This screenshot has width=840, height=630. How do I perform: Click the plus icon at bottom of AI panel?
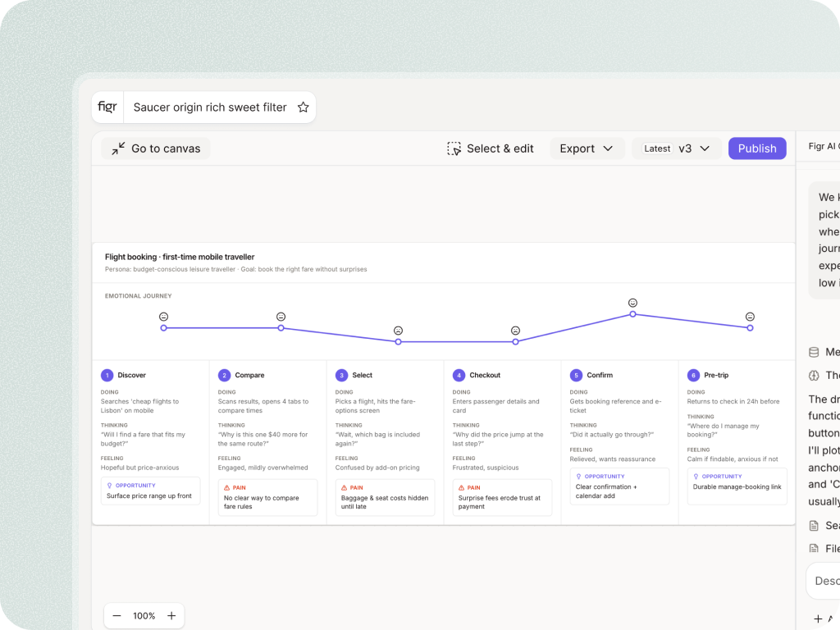[x=818, y=619]
